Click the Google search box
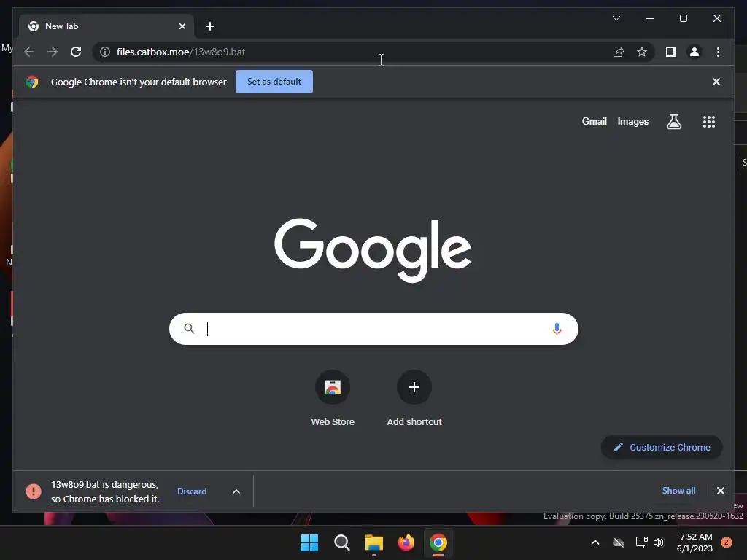Screen dimensions: 747x560 (x=373, y=329)
